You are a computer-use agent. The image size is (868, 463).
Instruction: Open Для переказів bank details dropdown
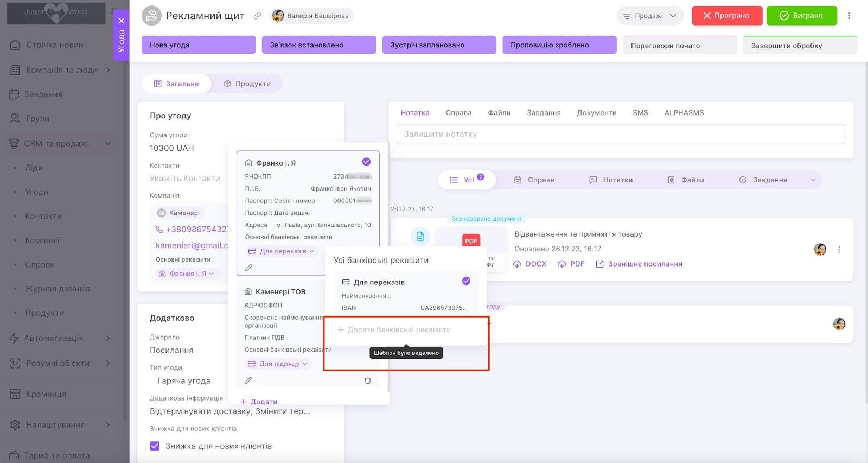[281, 251]
